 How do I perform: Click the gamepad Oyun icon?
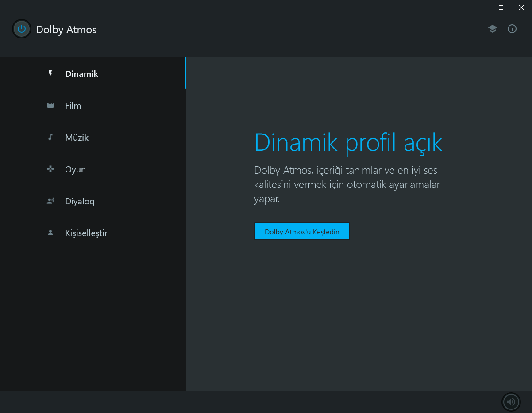point(50,169)
